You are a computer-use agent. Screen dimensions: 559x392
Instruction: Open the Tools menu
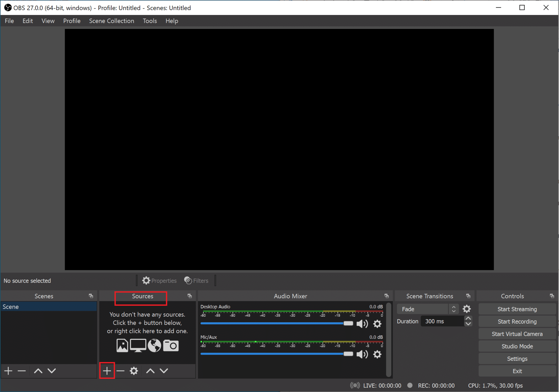tap(150, 21)
